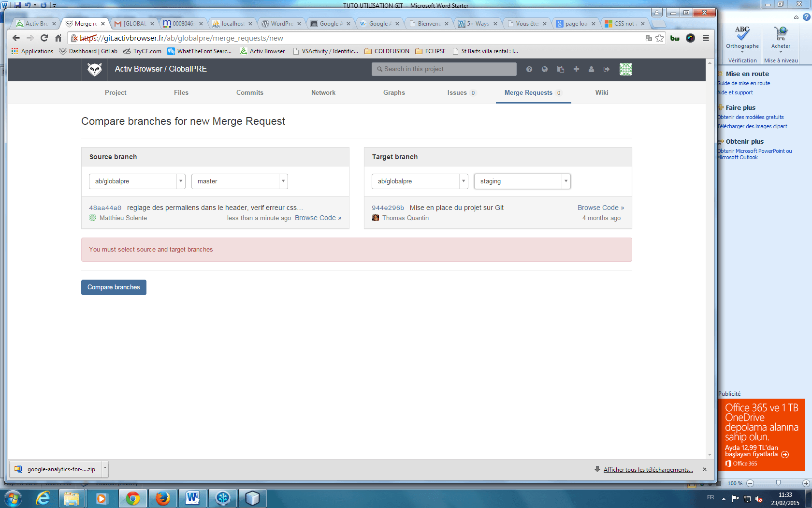Focus the Search in this project field

click(x=444, y=69)
